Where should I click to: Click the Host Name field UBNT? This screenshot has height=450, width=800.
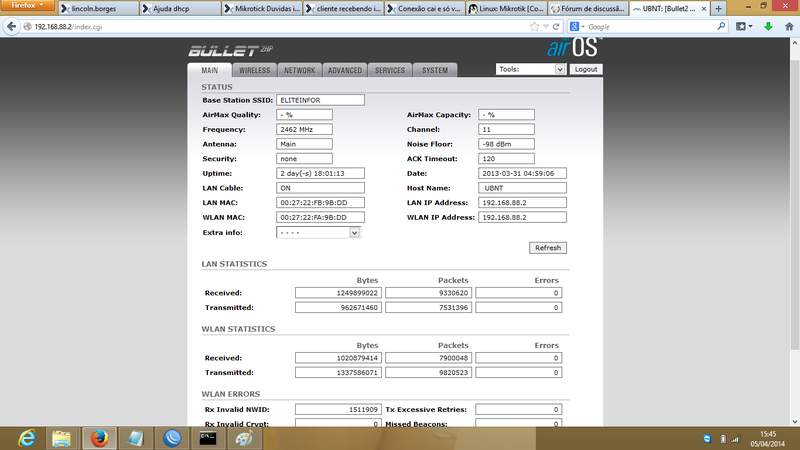(x=522, y=188)
